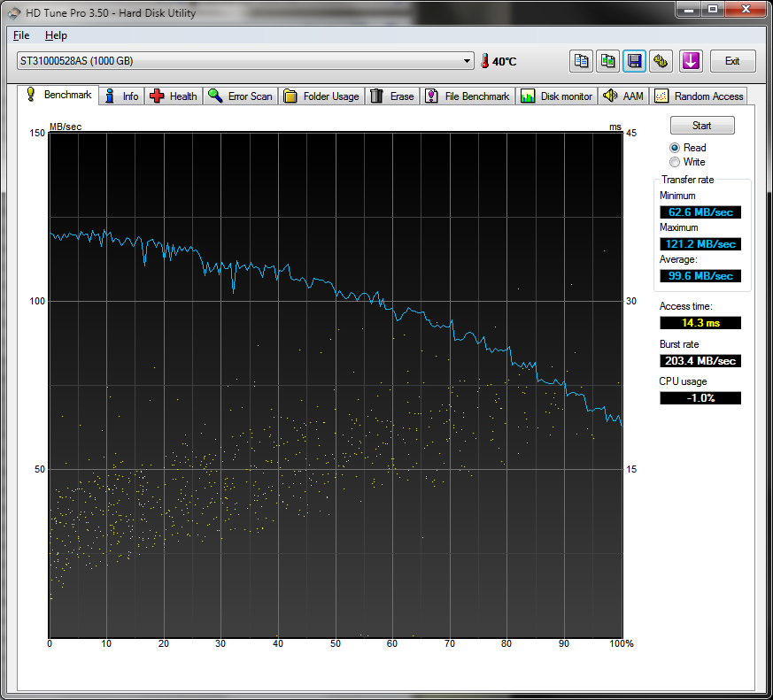
Task: Click the copy screenshot to clipboard icon
Action: pos(608,61)
